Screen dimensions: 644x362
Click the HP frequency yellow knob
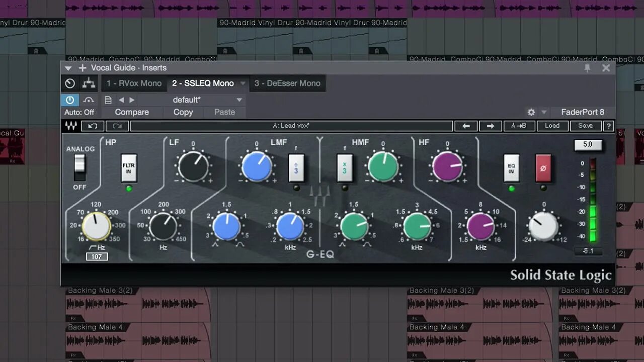pos(96,226)
